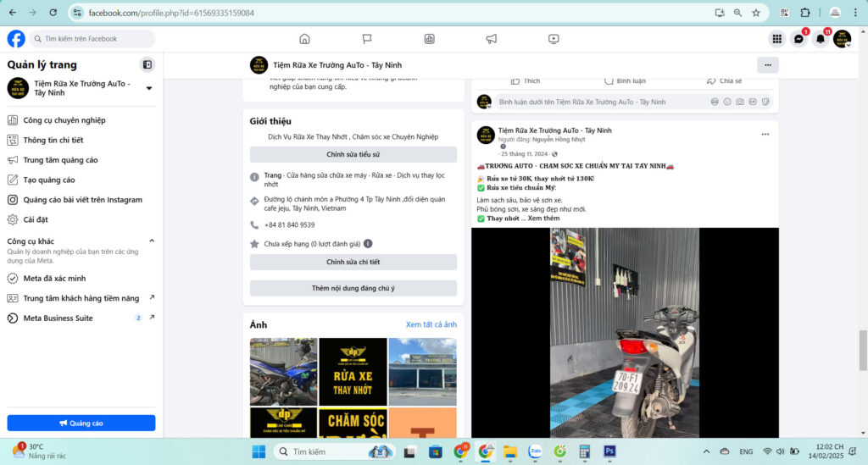Click the insights chart icon in top bar
Image resolution: width=868 pixels, height=465 pixels.
click(430, 39)
